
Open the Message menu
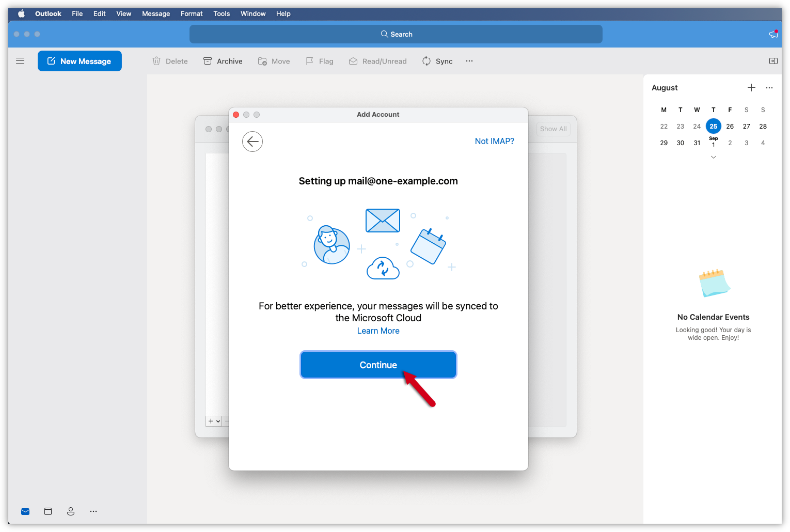click(156, 13)
